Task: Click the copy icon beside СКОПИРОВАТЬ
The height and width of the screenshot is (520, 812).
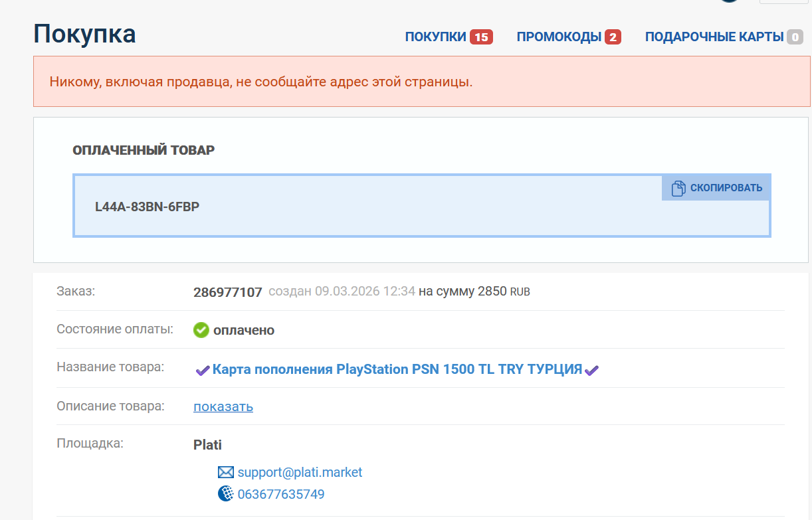Action: tap(678, 188)
